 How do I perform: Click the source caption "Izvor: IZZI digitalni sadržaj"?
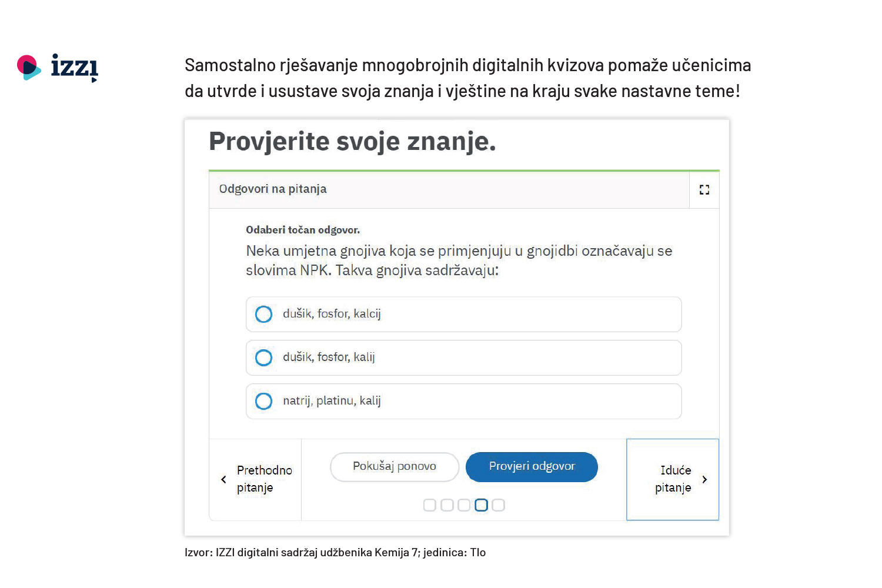tap(335, 552)
